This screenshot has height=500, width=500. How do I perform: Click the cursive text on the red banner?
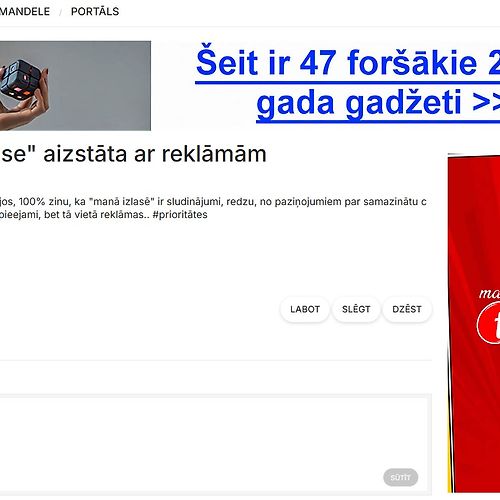click(x=489, y=293)
